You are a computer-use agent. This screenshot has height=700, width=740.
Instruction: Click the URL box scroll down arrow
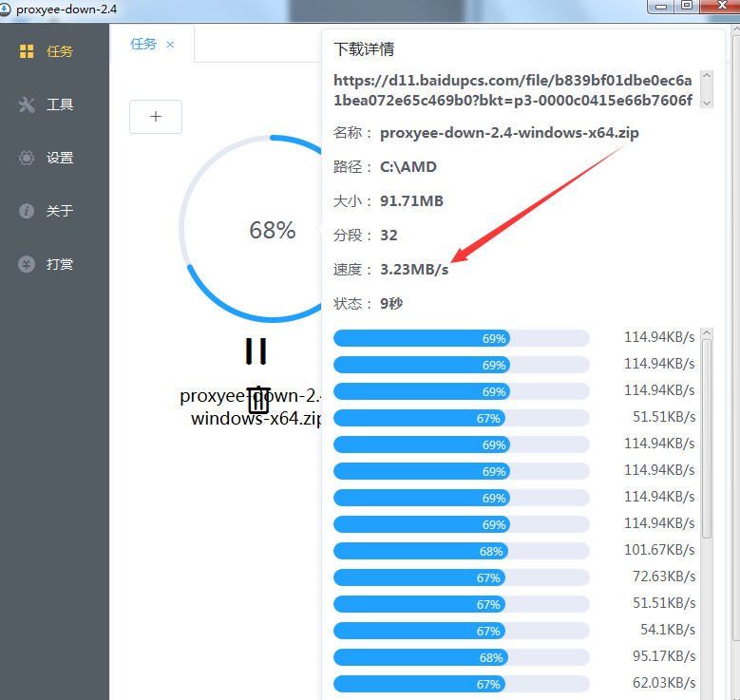707,103
